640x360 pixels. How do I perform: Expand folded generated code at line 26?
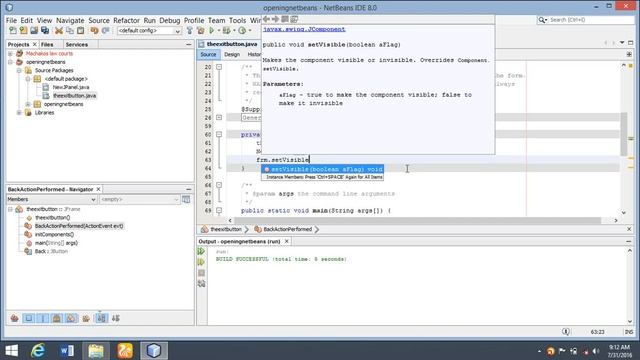pos(219,118)
